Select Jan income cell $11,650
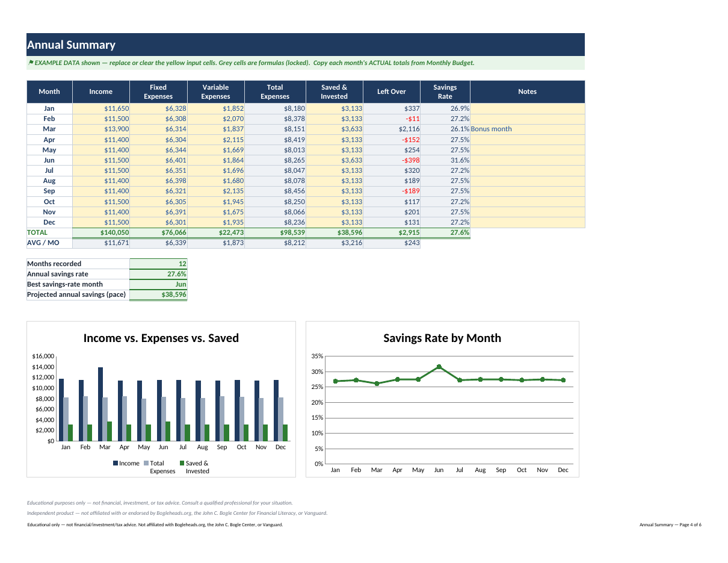Screen dimensions: 728x563 (101, 108)
